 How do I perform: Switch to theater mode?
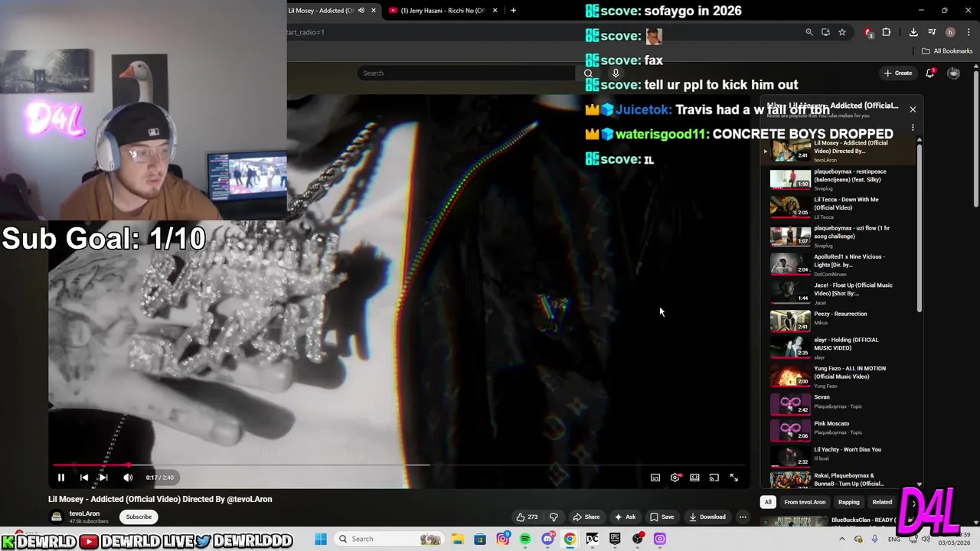click(x=694, y=478)
